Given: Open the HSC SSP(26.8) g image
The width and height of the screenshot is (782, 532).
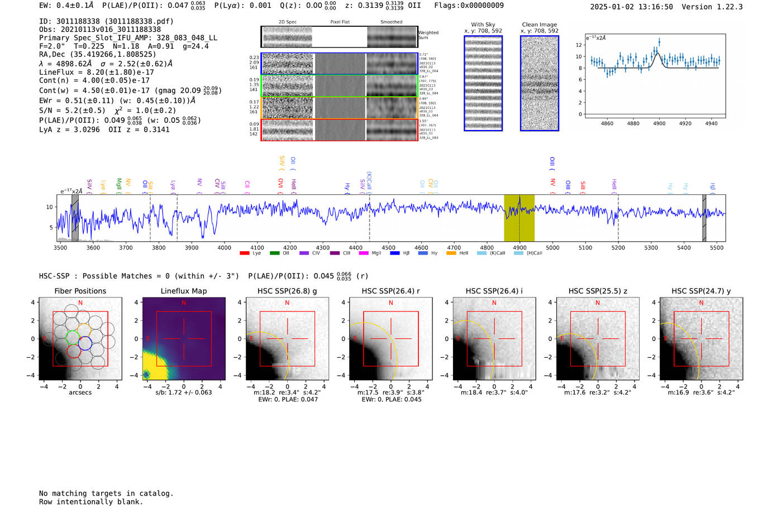Looking at the screenshot, I should click(287, 338).
